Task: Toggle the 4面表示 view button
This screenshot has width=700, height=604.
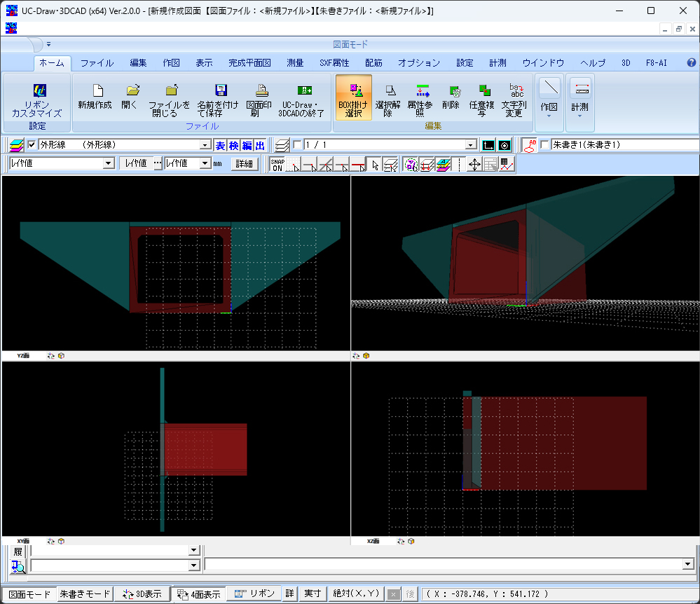Action: (x=199, y=594)
